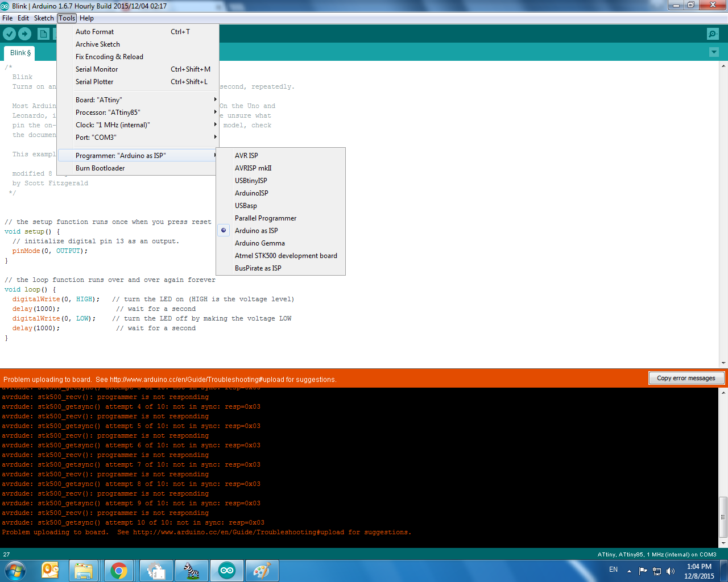Click Arduino IDE taskbar icon

227,570
